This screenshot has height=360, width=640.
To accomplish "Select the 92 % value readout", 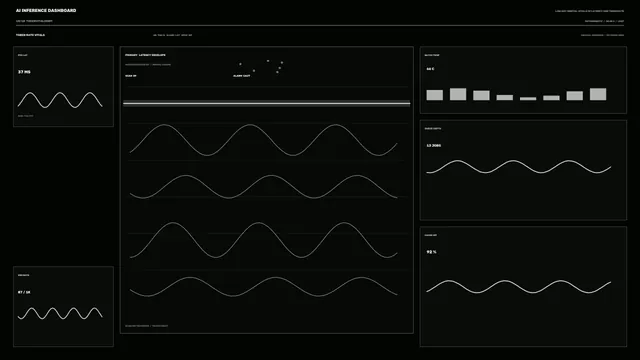I will pyautogui.click(x=431, y=252).
